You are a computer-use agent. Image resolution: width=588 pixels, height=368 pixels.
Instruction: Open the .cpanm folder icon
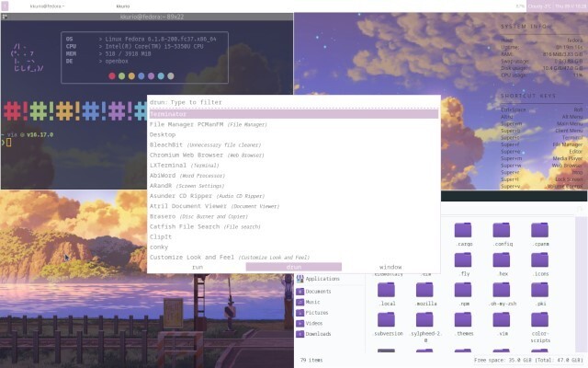[540, 230]
